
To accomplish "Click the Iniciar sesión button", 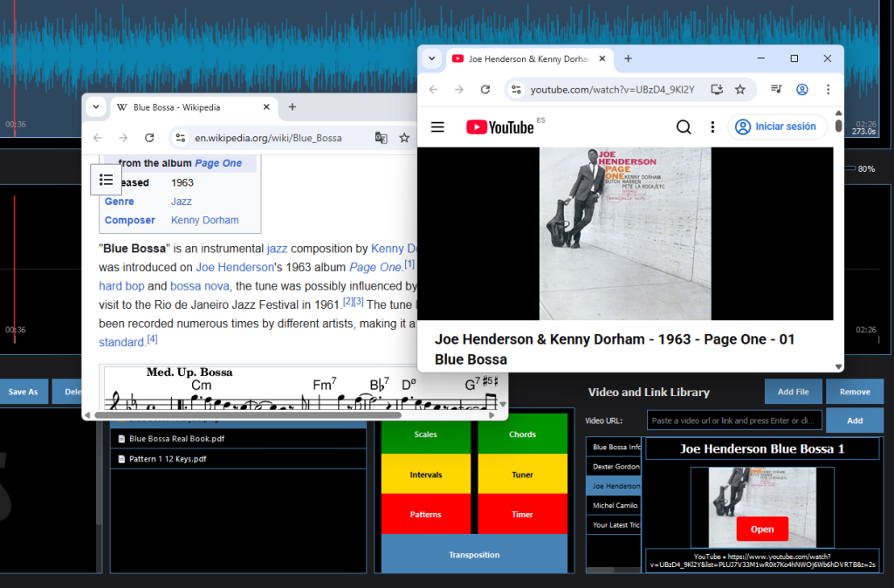I will tap(777, 126).
